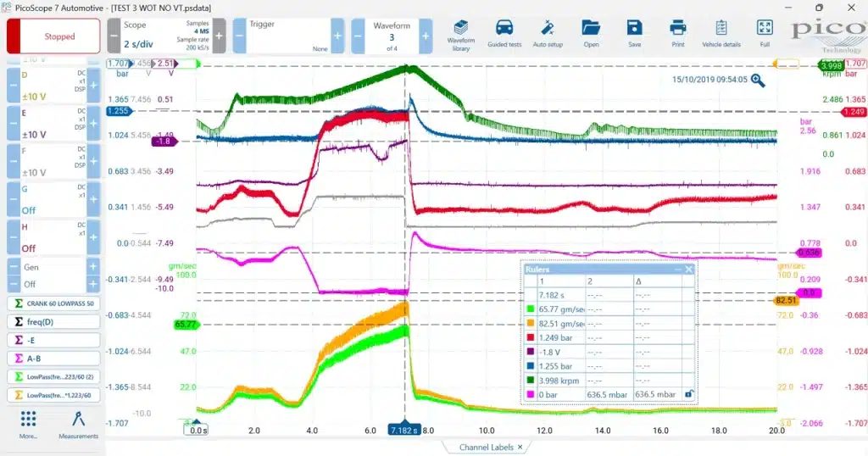Open the Channel G Off options
This screenshot has height=456, width=868.
[x=53, y=199]
